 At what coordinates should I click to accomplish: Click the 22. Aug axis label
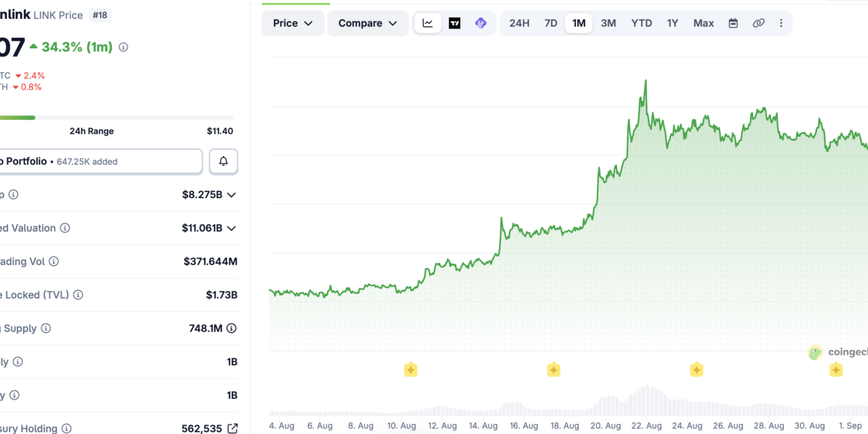pyautogui.click(x=646, y=426)
